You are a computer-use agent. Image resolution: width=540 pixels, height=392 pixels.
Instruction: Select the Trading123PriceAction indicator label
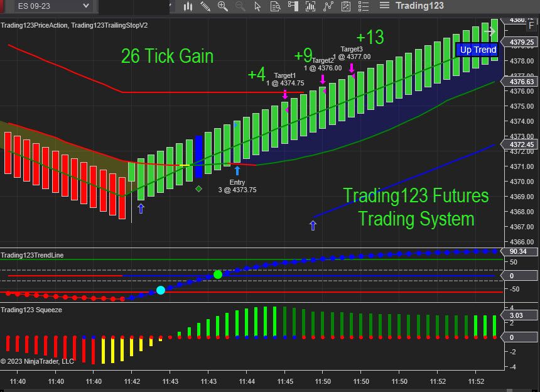point(34,25)
